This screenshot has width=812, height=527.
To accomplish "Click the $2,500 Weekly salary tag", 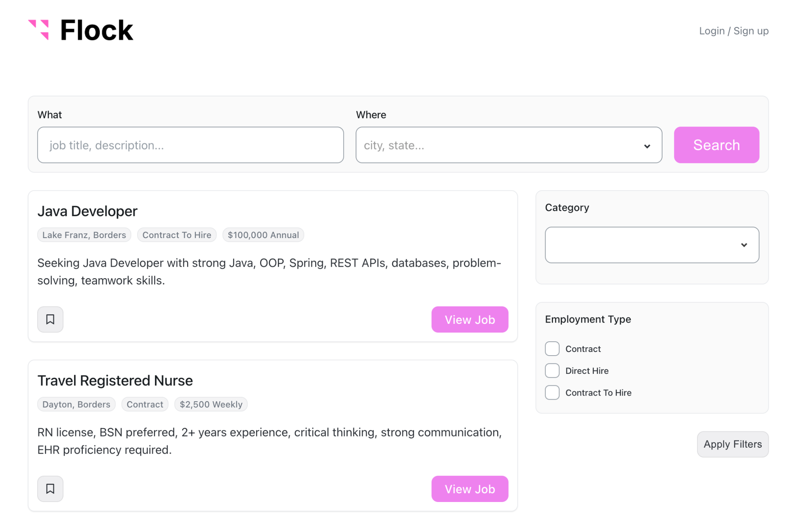I will pyautogui.click(x=211, y=404).
